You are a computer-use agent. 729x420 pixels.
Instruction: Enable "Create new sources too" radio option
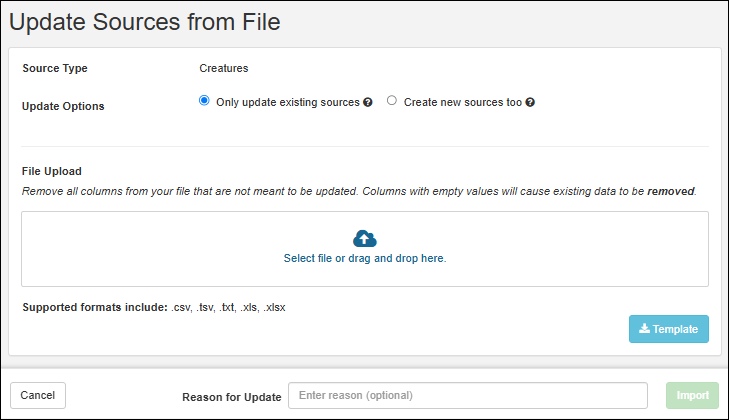tap(392, 101)
